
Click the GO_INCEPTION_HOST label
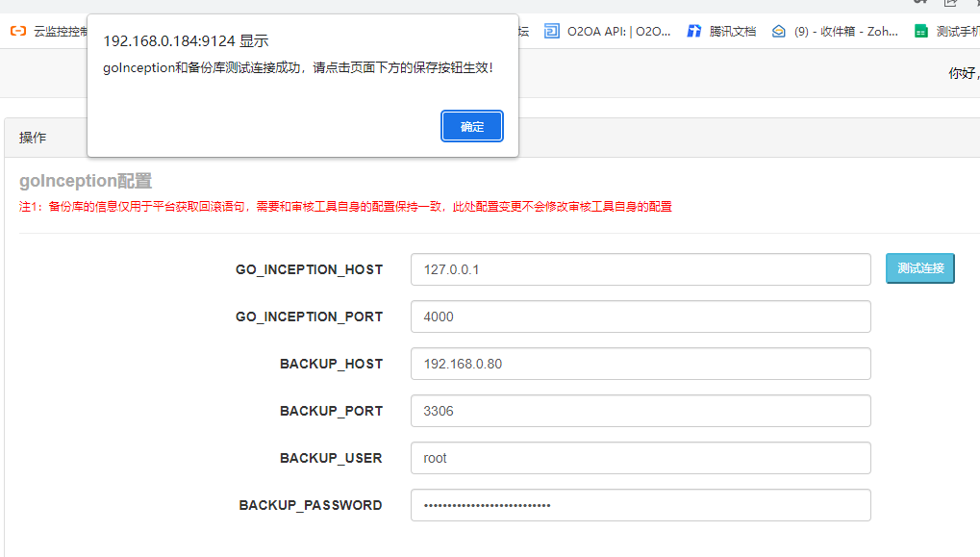pyautogui.click(x=309, y=269)
